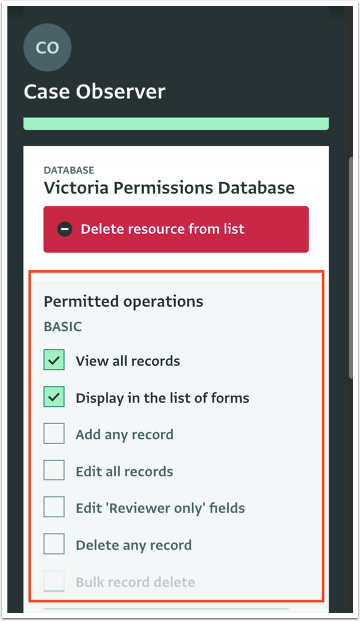
Task: Click the Victoria Permissions Database name
Action: [169, 188]
